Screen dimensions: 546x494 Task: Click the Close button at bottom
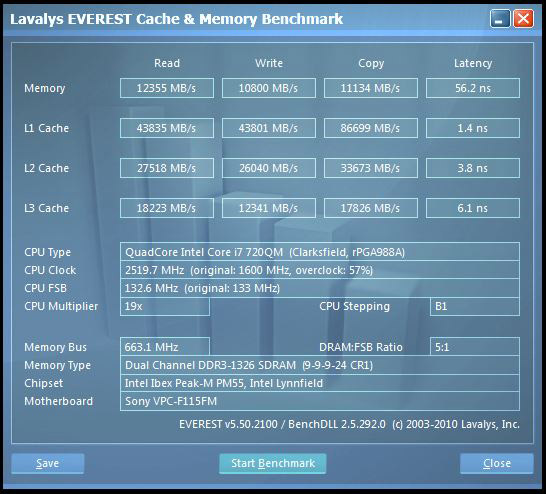click(497, 463)
